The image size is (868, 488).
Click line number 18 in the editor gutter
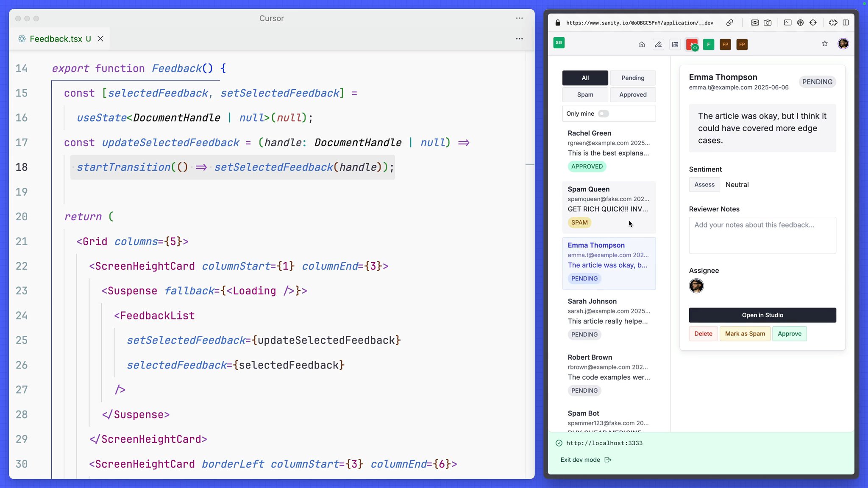point(22,167)
